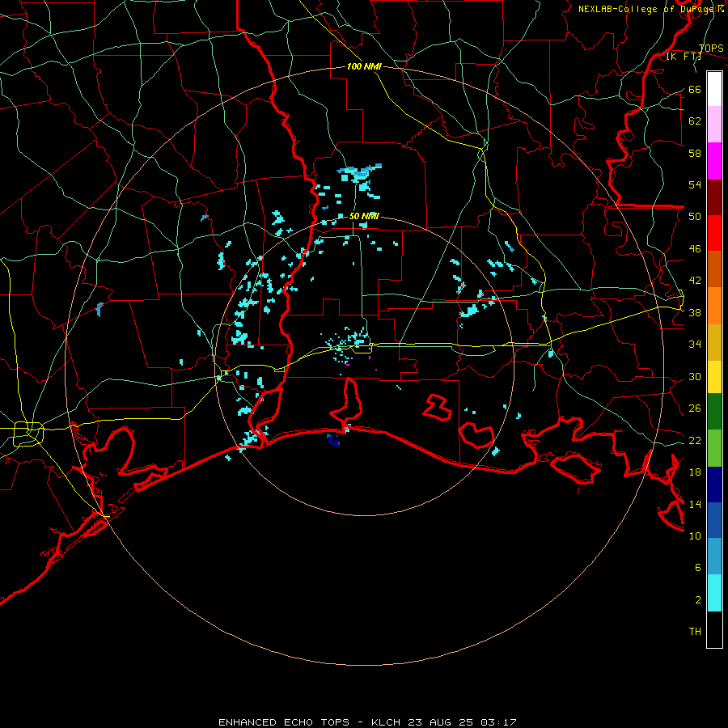Select the gold 38 kft legend swatch
728x728 pixels.
(x=714, y=342)
